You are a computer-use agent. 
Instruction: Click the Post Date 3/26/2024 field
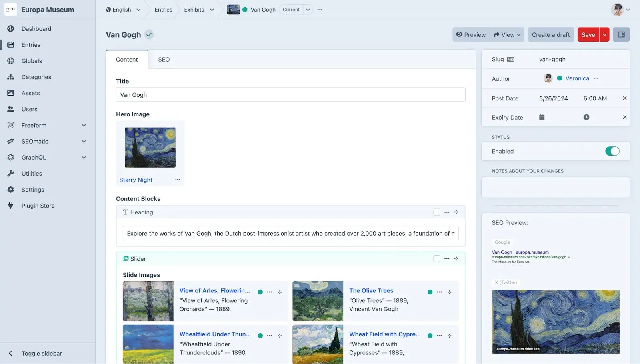(x=554, y=98)
